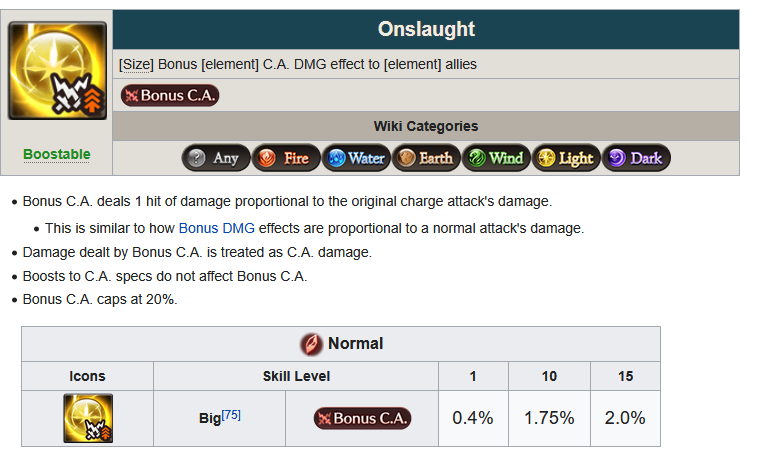Open the Water element category
Viewport: 759px width, 455px height.
[x=356, y=158]
